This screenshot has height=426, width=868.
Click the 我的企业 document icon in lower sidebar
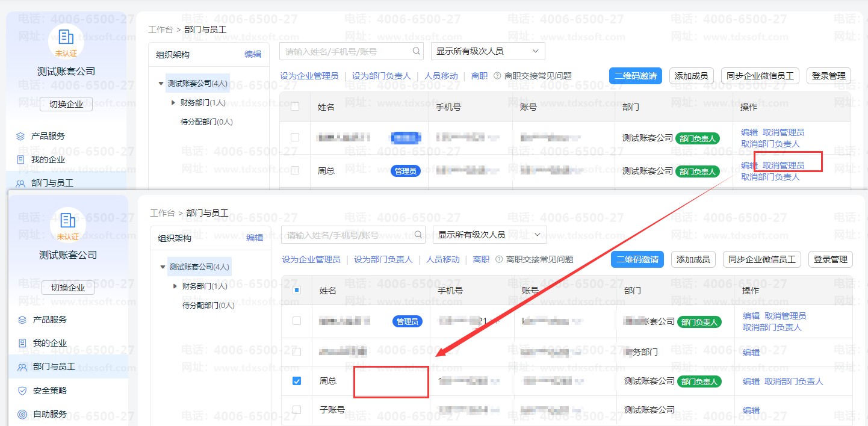point(22,343)
